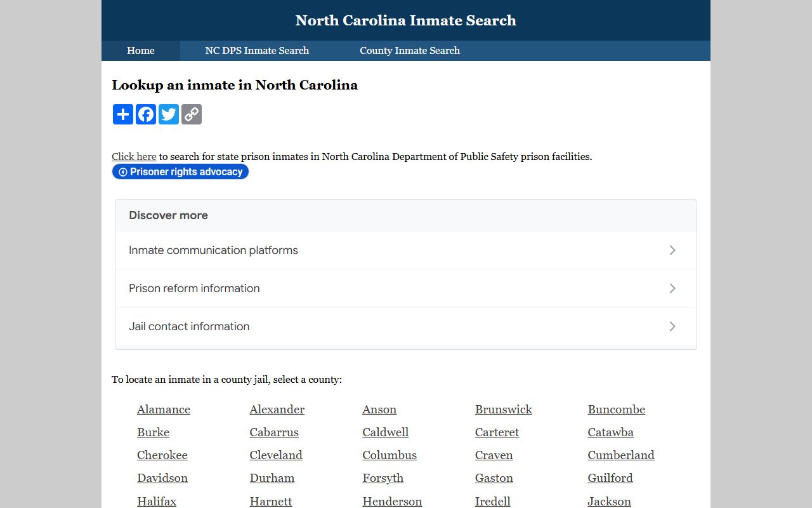Follow the 'Click here' state prison link

(134, 156)
